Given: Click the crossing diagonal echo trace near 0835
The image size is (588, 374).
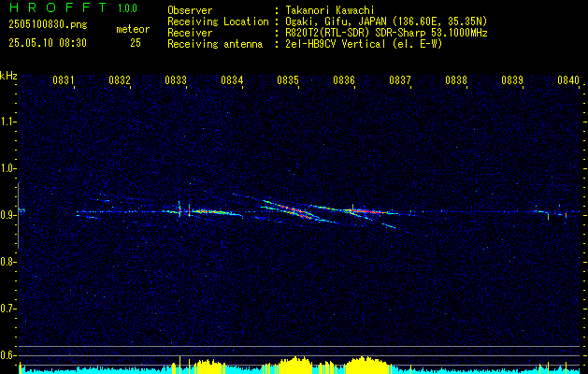Looking at the screenshot, I should pyautogui.click(x=291, y=210).
